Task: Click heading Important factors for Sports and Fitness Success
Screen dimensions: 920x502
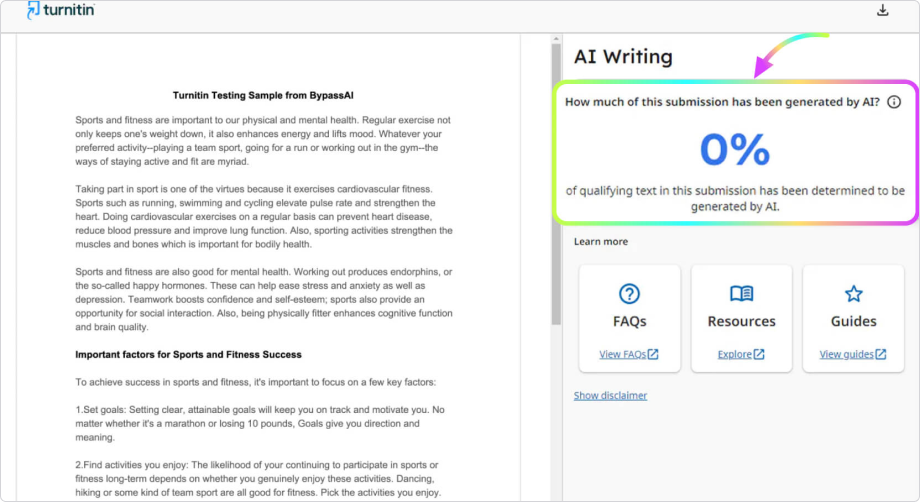Action: [x=188, y=355]
